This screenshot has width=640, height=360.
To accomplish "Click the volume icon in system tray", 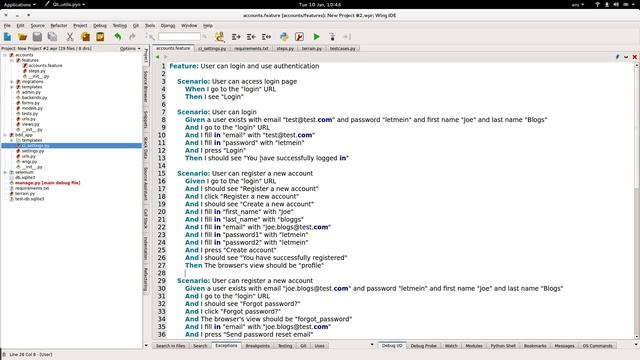I will click(x=616, y=4).
